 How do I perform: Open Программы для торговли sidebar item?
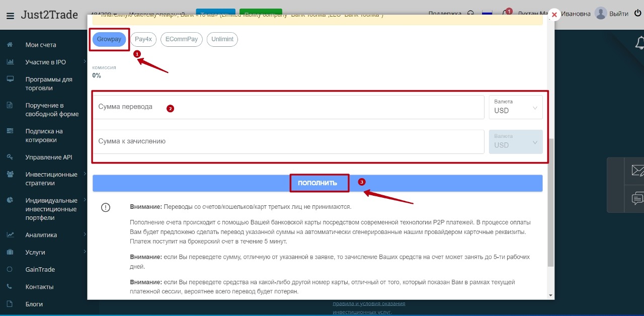(x=49, y=84)
